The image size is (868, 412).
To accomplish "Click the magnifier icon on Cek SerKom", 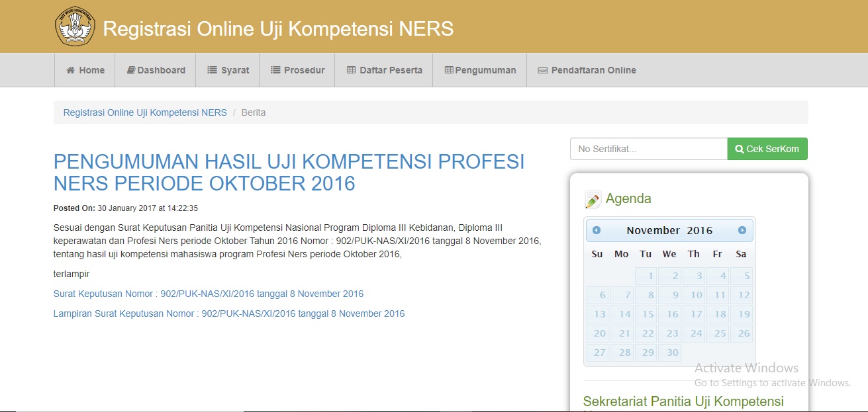I will pos(740,148).
